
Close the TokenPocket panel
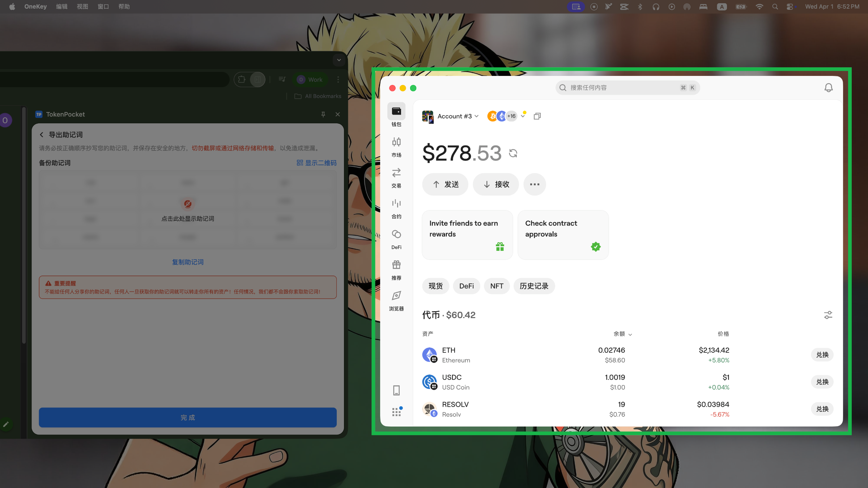pyautogui.click(x=337, y=114)
